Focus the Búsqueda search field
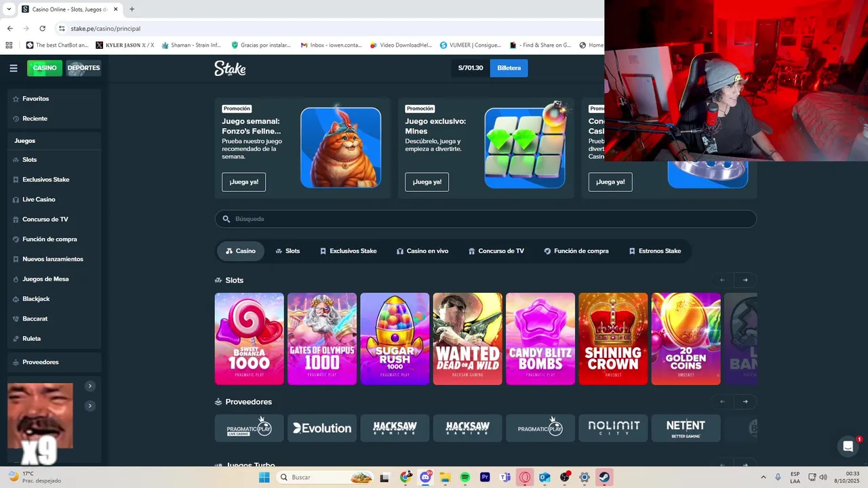 486,219
